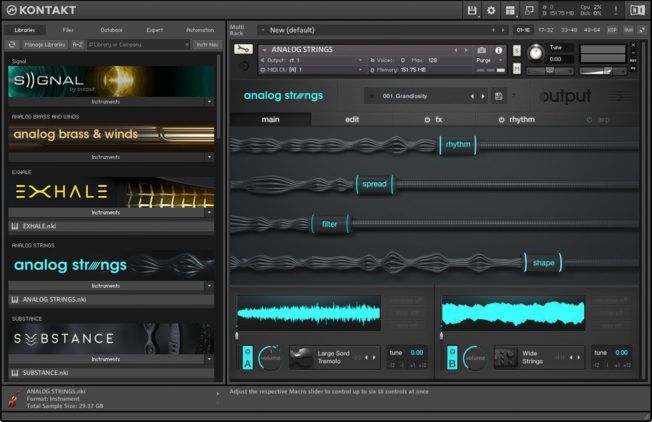
Task: Switch to the Database browser tab
Action: pos(111,30)
